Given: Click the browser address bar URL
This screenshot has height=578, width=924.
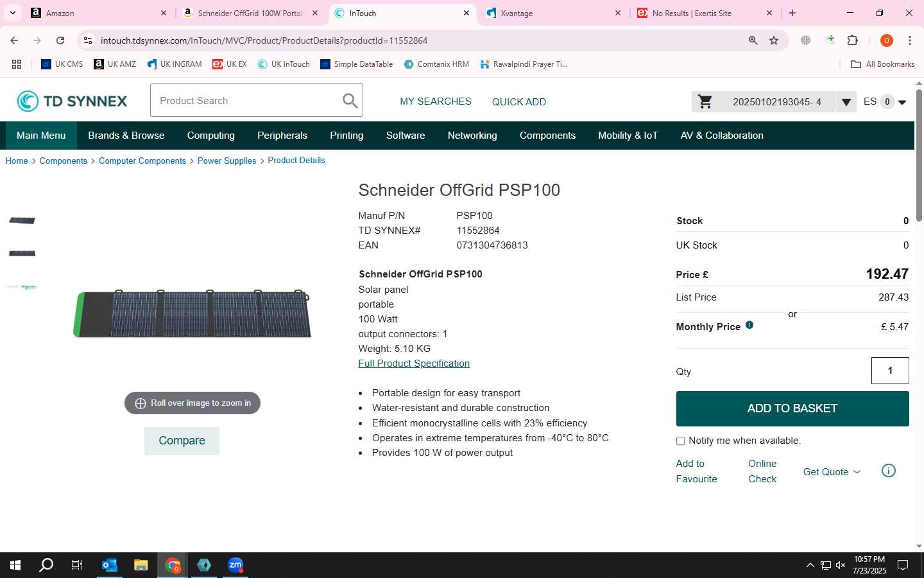Looking at the screenshot, I should (264, 40).
